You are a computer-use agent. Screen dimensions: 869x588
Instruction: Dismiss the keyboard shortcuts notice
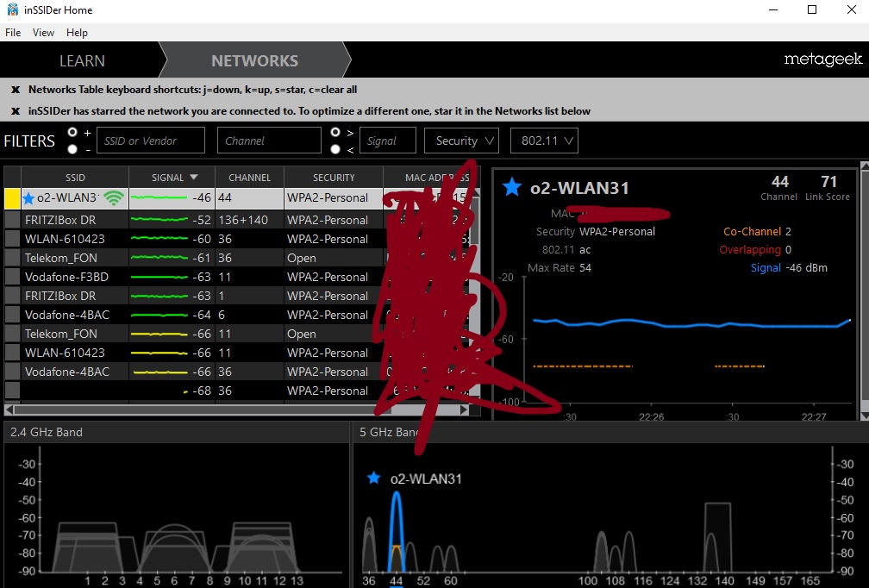point(16,90)
